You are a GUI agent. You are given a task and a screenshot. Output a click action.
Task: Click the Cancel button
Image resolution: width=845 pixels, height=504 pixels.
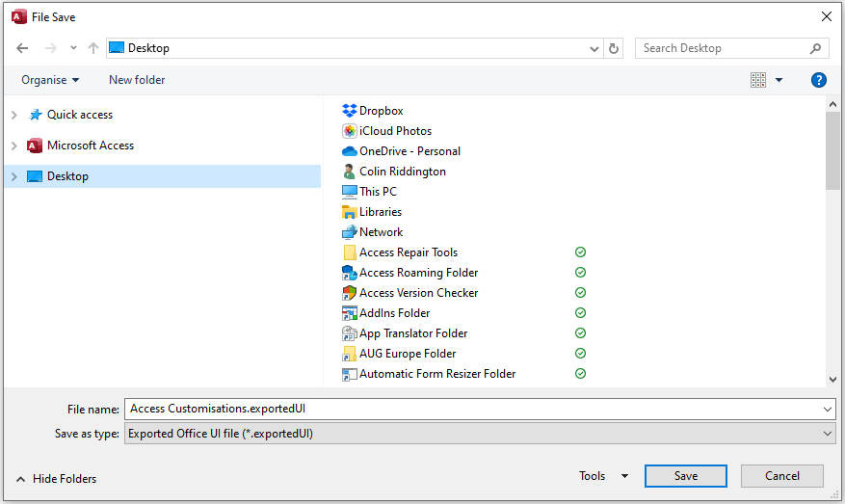pos(782,476)
